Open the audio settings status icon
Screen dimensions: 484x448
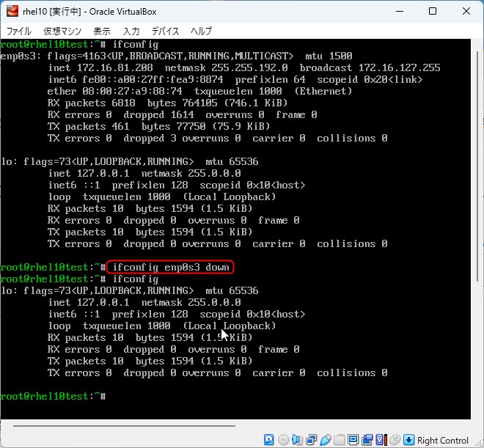point(297,439)
